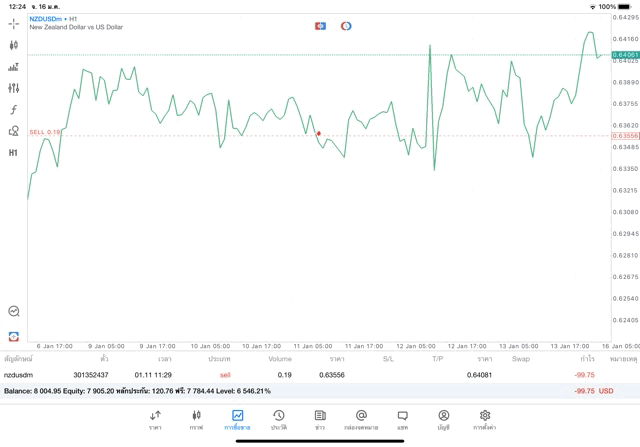Open the bar chart with plus icon
The height and width of the screenshot is (447, 640).
(13, 67)
